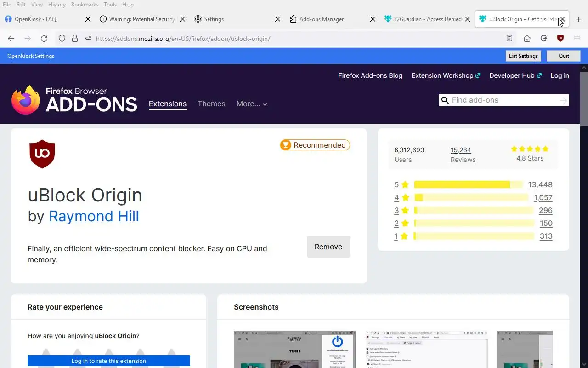588x368 pixels.
Task: Open the first Business Insider screenshot thumbnail
Action: [x=295, y=349]
